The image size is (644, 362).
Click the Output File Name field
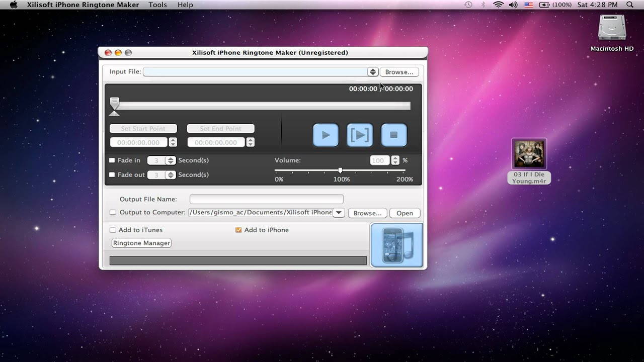[267, 199]
